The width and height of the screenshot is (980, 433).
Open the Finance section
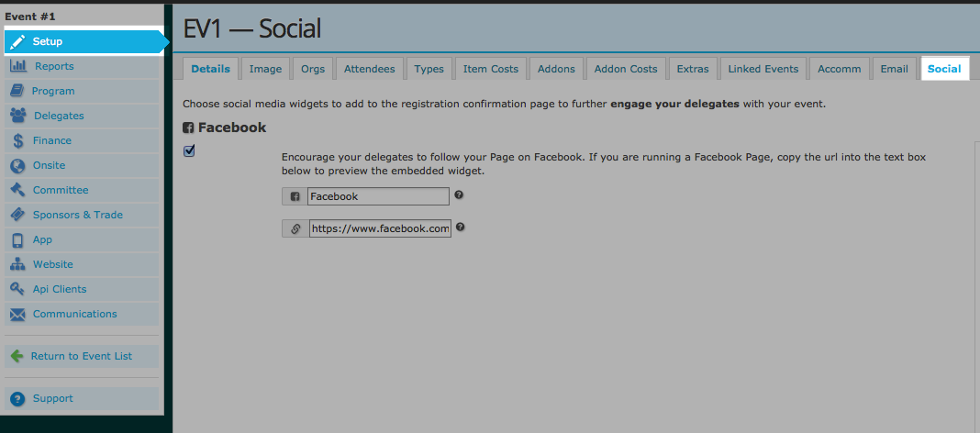[x=82, y=140]
